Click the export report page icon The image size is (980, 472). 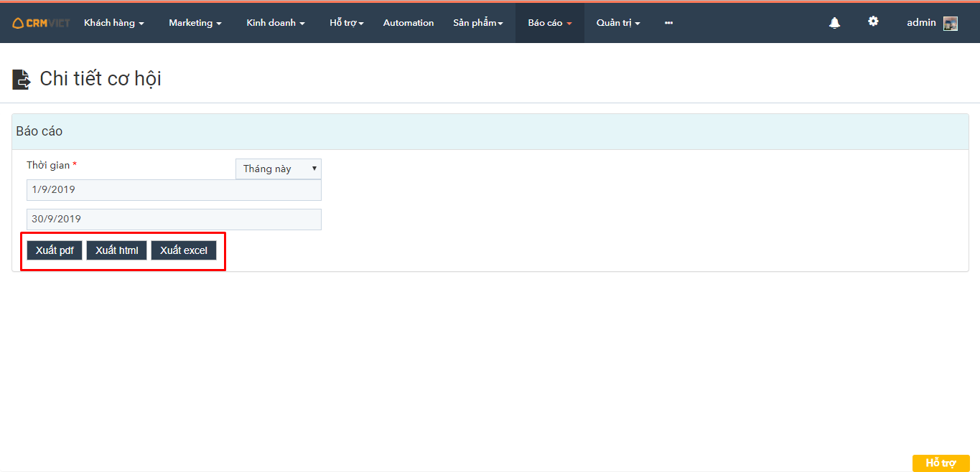click(x=22, y=79)
